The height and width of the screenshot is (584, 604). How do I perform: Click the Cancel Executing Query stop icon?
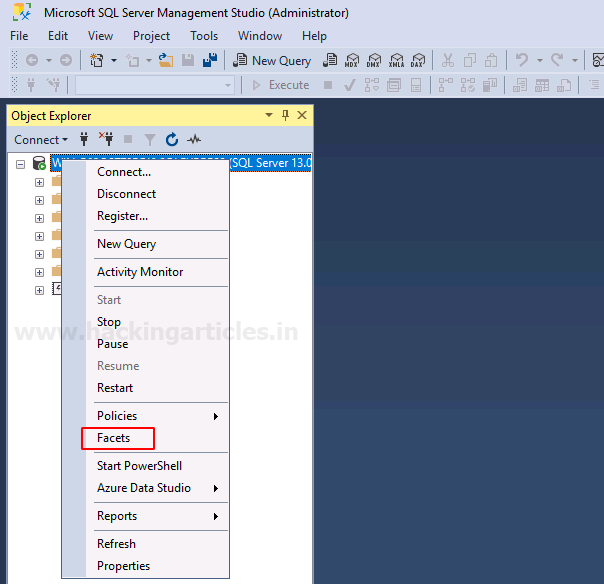click(x=328, y=85)
